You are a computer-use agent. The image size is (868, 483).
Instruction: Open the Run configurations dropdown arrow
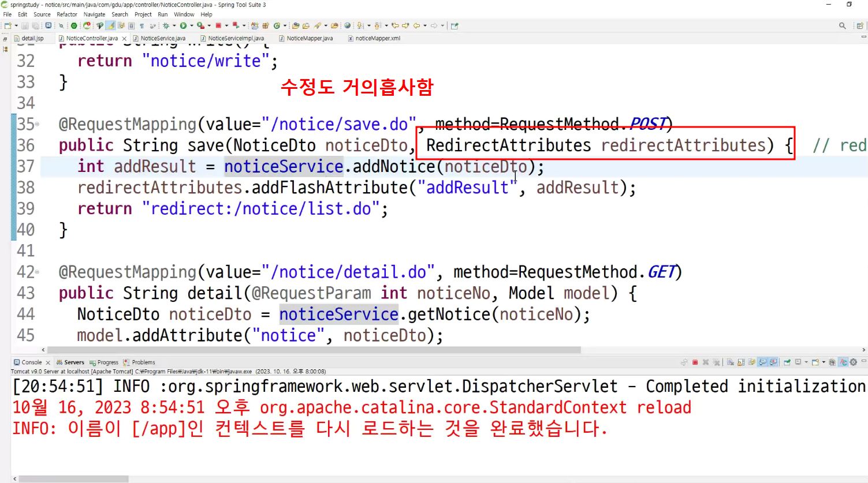(191, 26)
